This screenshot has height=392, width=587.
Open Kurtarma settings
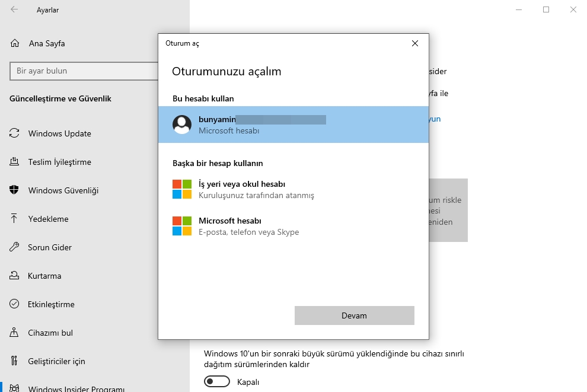point(47,276)
